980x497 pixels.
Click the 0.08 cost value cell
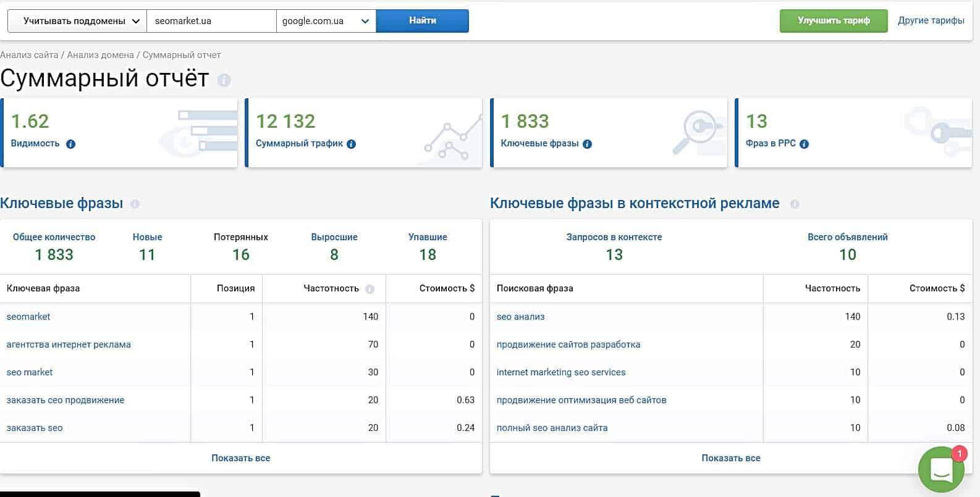point(955,428)
